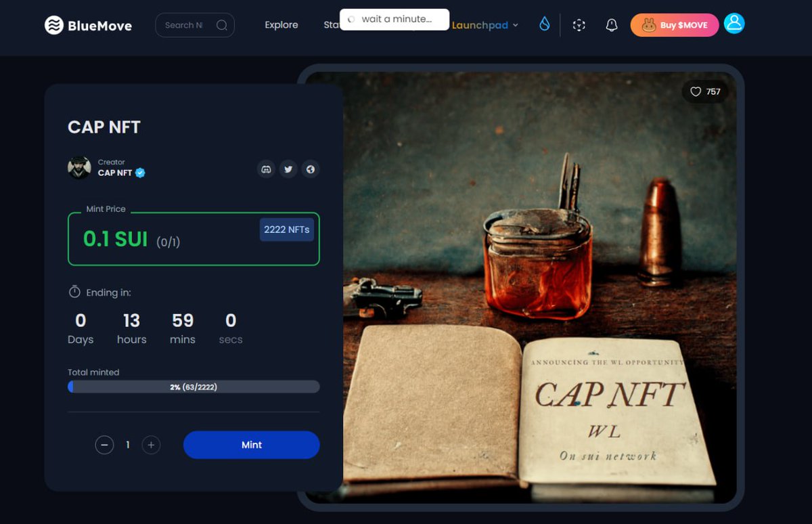Screen dimensions: 812x524
Task: Click the 757 likes count
Action: pos(713,91)
